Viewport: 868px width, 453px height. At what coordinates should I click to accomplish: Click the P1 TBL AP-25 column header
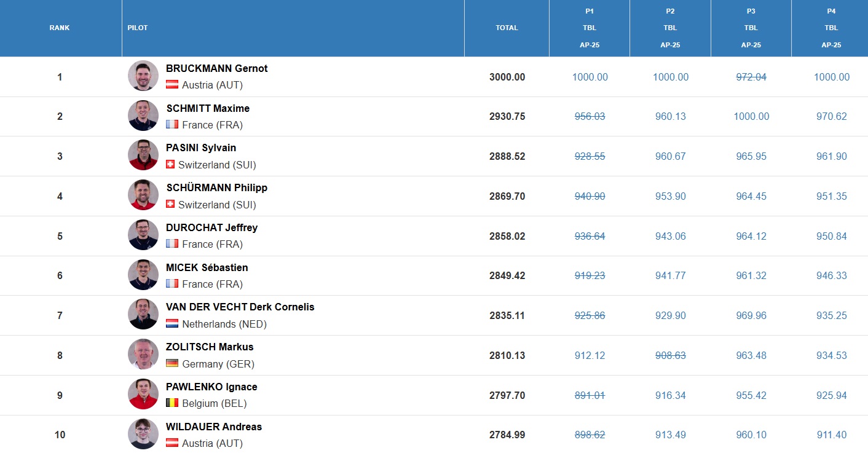590,28
